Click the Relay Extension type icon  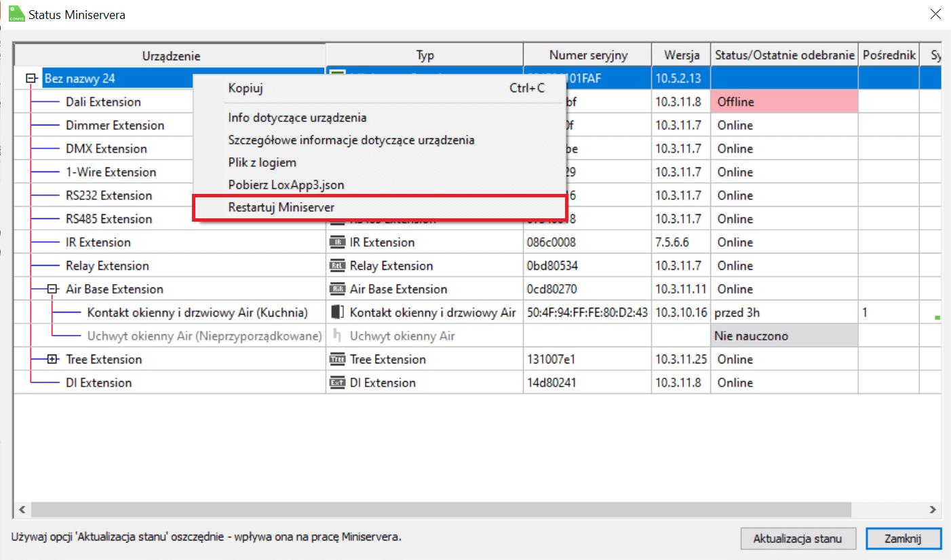tap(337, 266)
